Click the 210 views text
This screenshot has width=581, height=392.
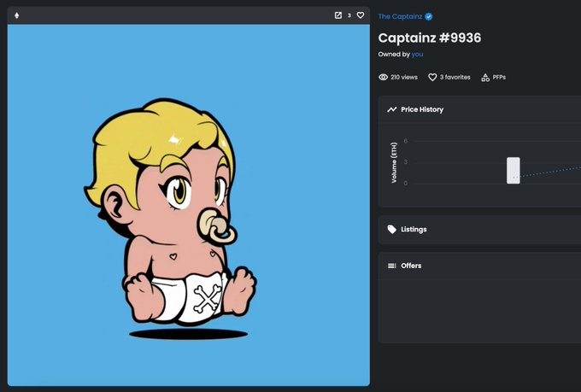pyautogui.click(x=404, y=77)
